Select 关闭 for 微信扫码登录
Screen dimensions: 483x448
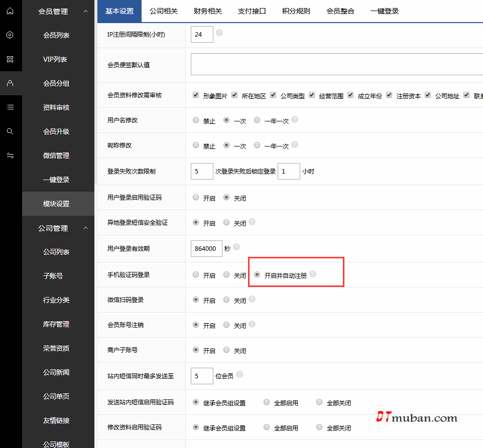click(226, 300)
